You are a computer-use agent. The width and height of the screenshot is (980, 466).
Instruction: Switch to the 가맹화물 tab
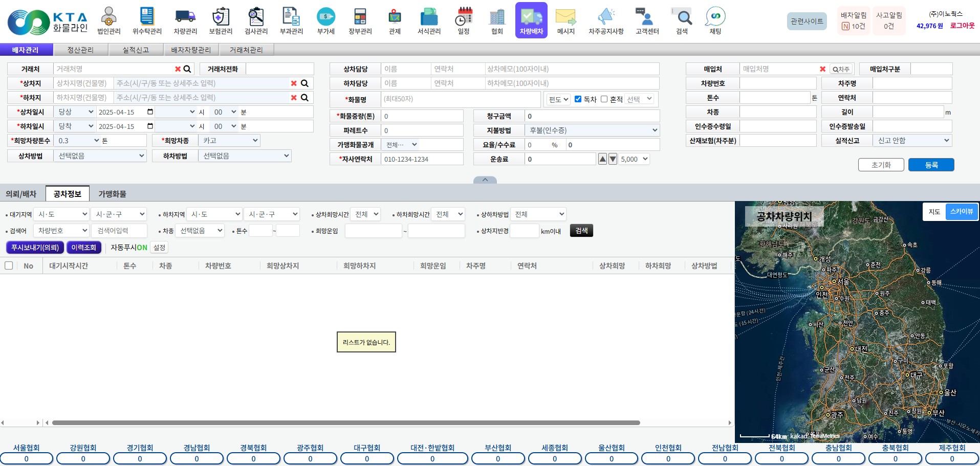pyautogui.click(x=112, y=194)
